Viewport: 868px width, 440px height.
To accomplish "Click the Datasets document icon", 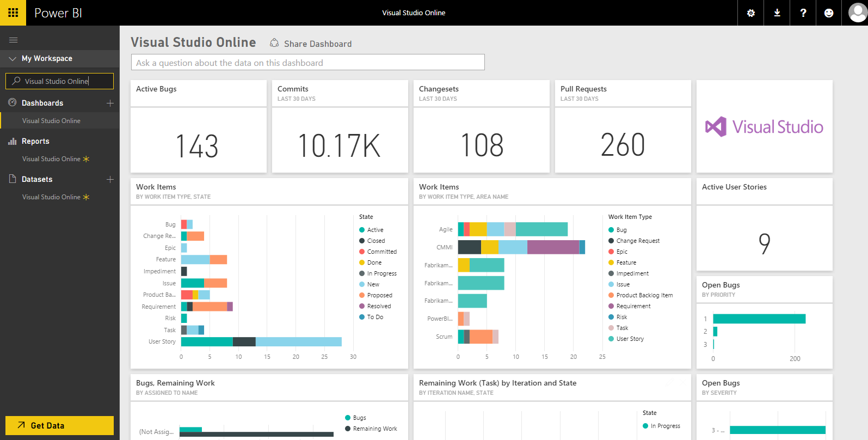I will click(13, 179).
